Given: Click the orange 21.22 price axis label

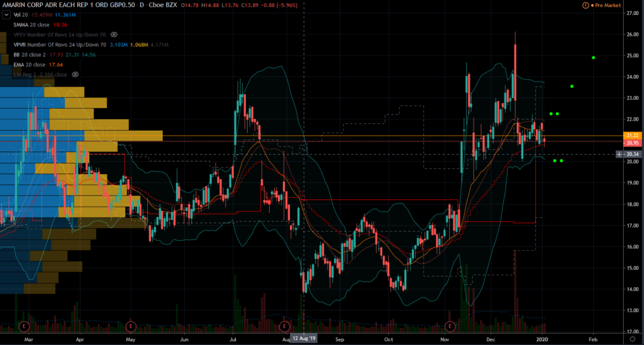Looking at the screenshot, I should pyautogui.click(x=632, y=135).
